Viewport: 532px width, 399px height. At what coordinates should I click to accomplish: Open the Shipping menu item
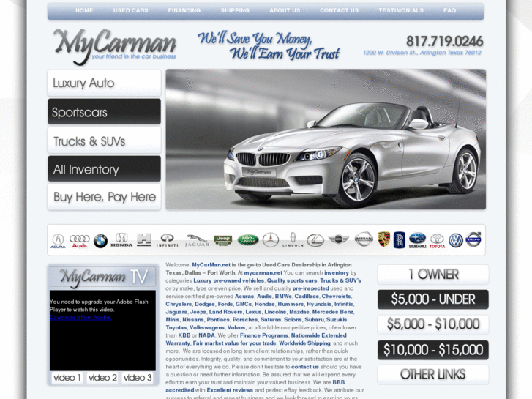[235, 10]
